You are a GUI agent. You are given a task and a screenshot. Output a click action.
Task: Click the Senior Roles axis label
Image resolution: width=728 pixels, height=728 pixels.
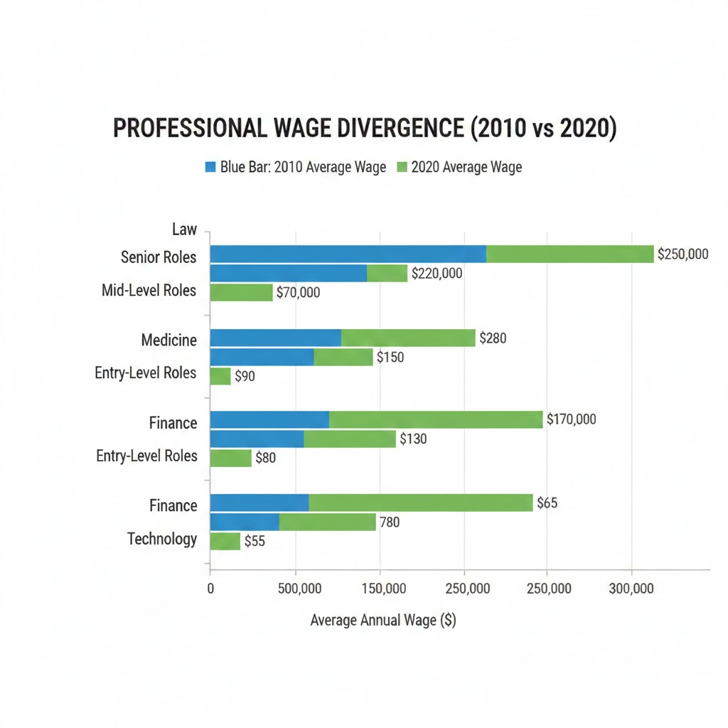coord(158,257)
